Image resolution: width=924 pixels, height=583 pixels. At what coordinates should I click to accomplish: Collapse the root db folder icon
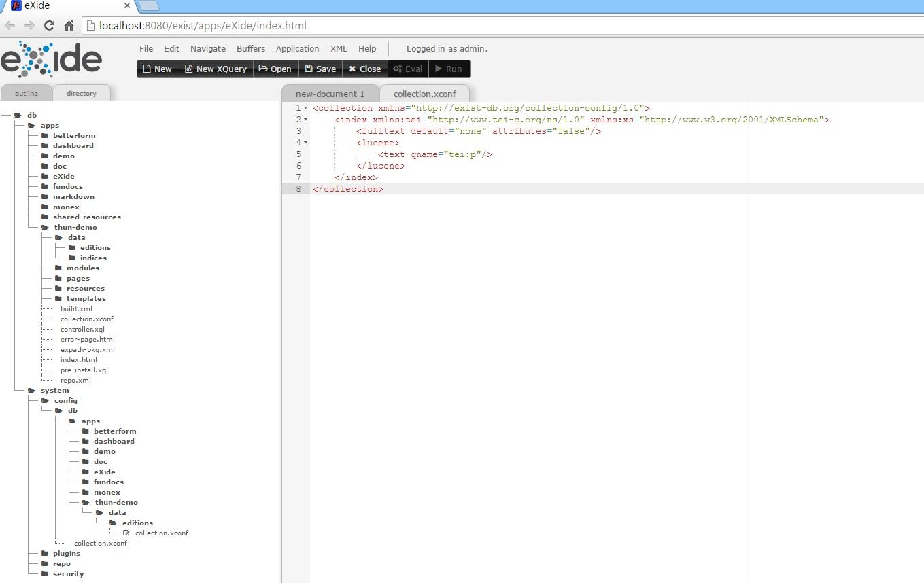coord(18,115)
